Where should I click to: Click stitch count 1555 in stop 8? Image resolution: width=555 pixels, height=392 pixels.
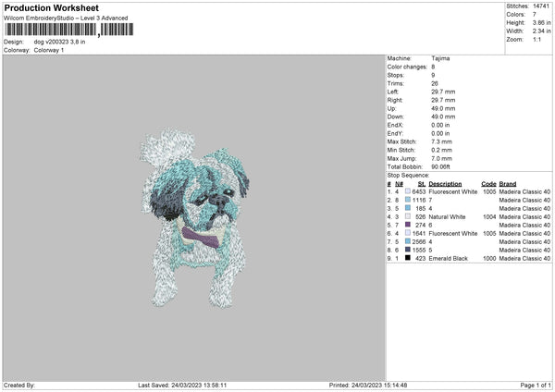tap(419, 251)
